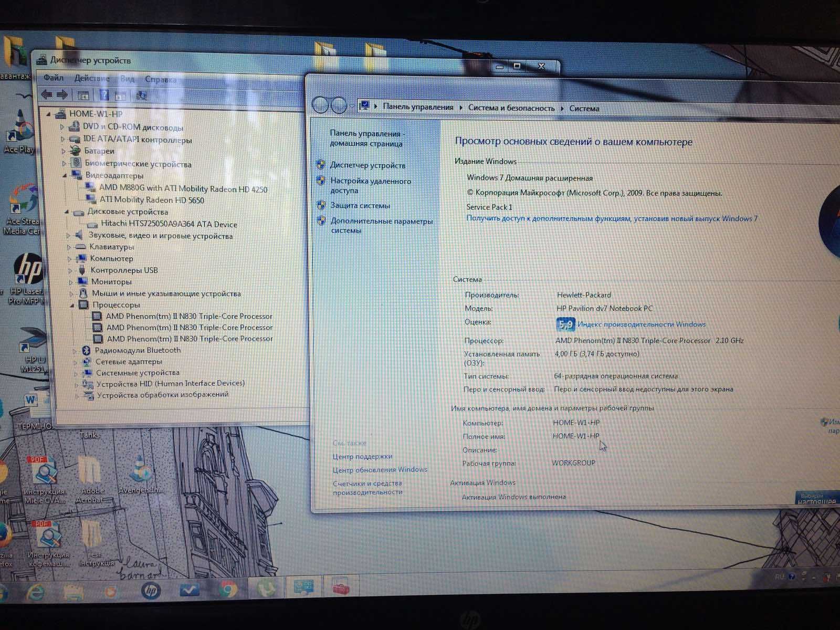
Task: Click the Мониторы category icon
Action: pos(82,282)
